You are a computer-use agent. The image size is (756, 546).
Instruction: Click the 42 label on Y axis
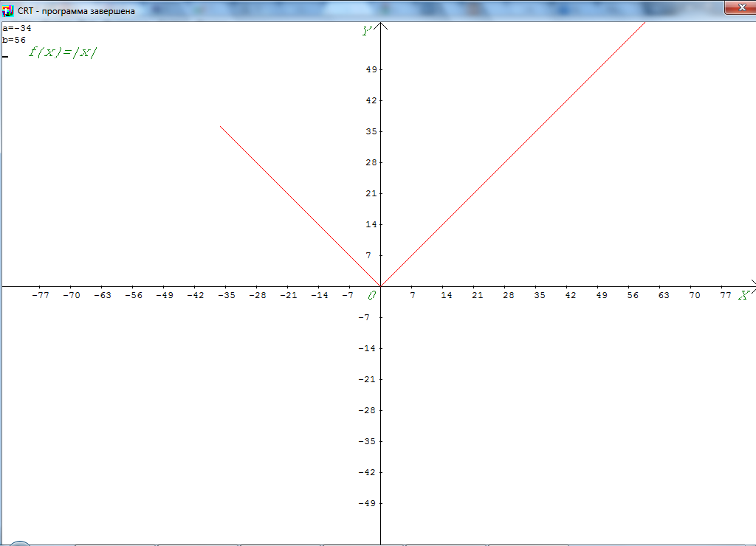point(371,100)
